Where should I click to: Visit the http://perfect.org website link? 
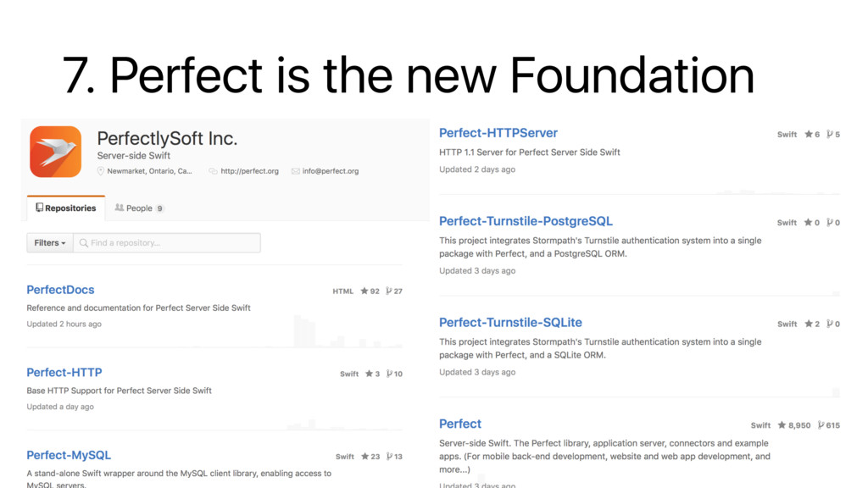[249, 171]
